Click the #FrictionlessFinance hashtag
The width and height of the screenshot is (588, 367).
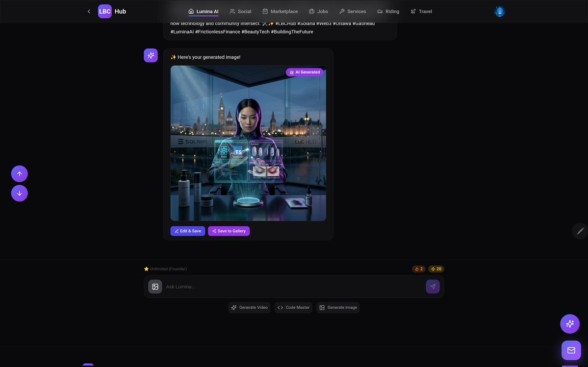click(218, 32)
